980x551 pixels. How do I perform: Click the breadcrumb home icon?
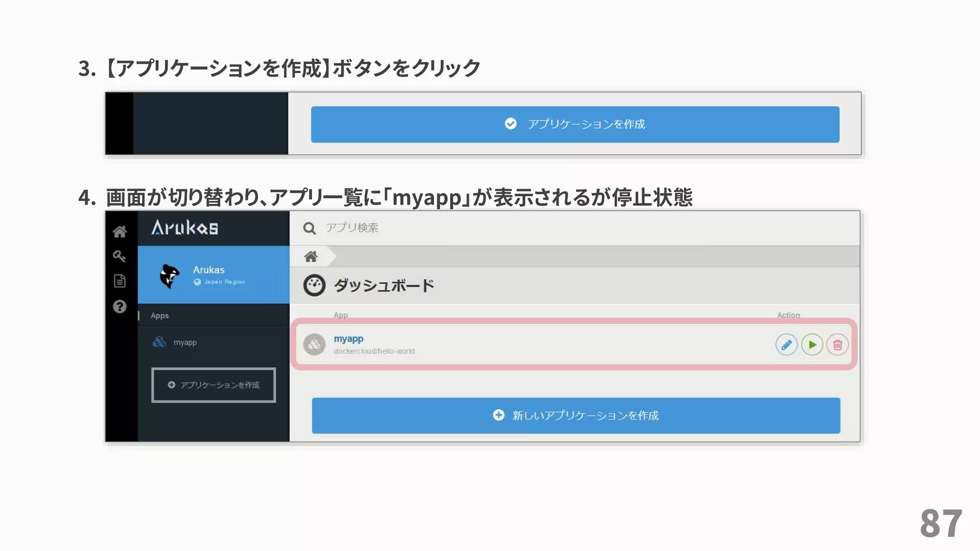pyautogui.click(x=311, y=257)
